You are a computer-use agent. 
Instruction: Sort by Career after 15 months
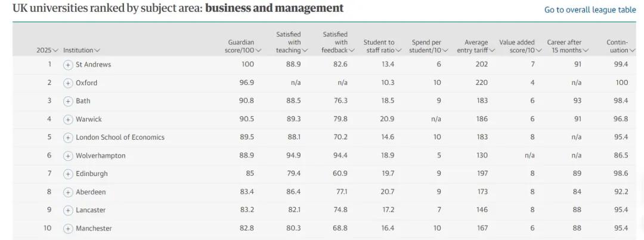tap(568, 46)
